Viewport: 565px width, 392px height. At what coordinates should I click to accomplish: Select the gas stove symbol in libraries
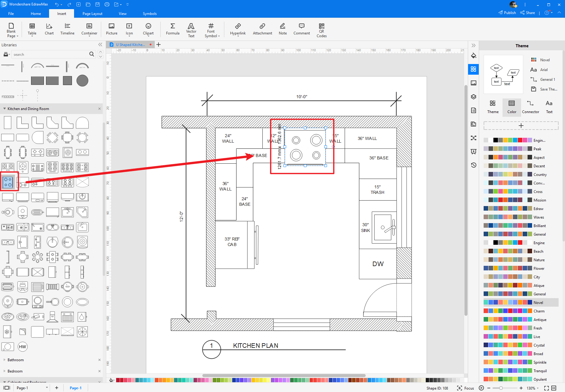[x=8, y=181]
